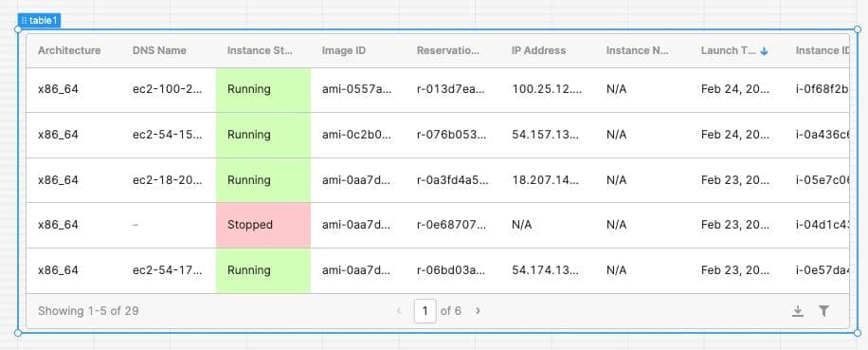Sort by Architecture column header

click(69, 50)
